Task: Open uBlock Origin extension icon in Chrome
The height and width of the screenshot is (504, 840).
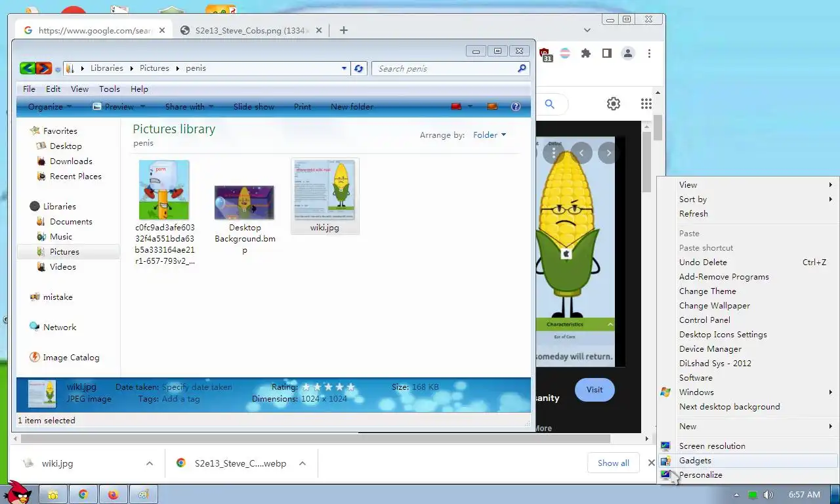Action: tap(545, 54)
